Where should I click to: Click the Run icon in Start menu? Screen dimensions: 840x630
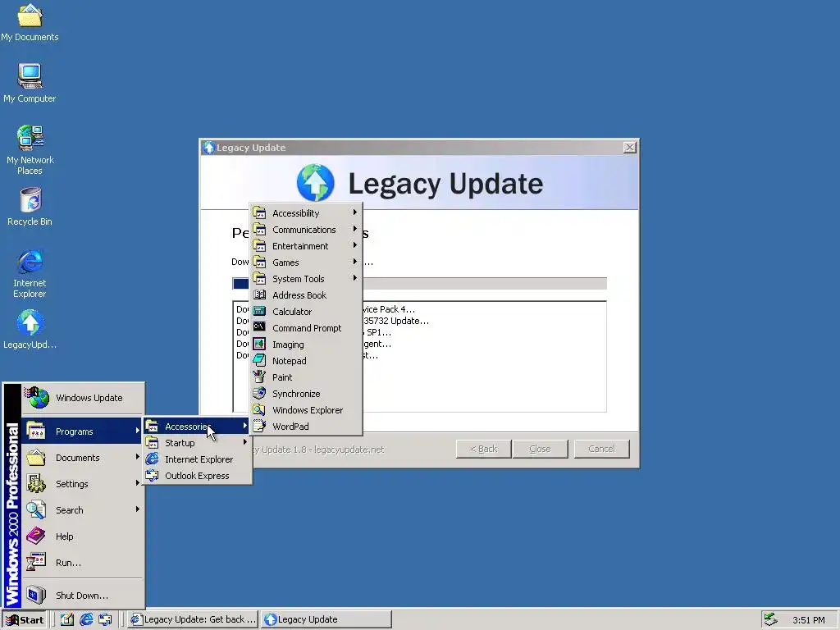(36, 562)
